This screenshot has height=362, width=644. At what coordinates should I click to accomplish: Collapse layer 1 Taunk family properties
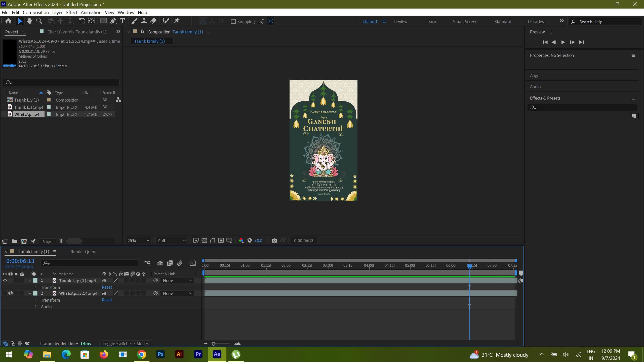30,281
